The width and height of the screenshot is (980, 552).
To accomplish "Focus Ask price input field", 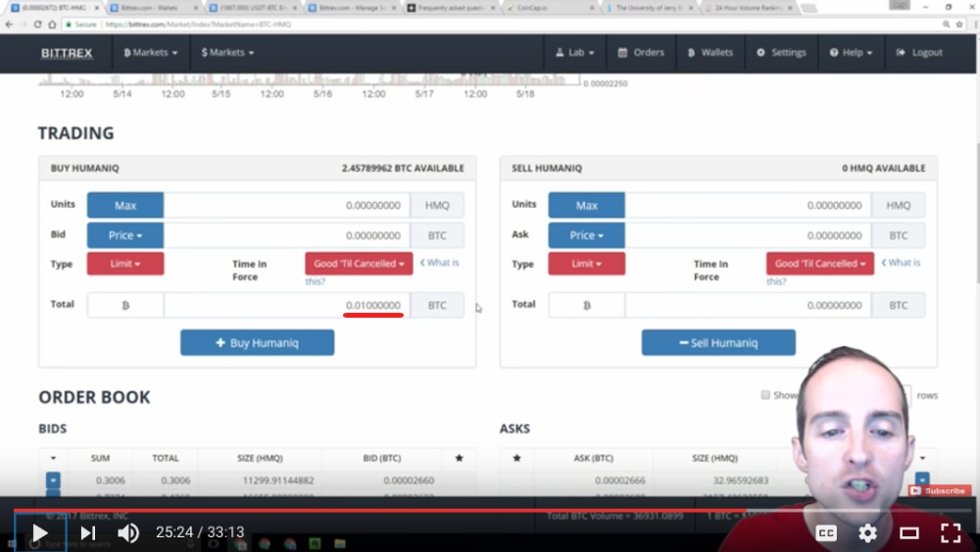I will [x=748, y=235].
